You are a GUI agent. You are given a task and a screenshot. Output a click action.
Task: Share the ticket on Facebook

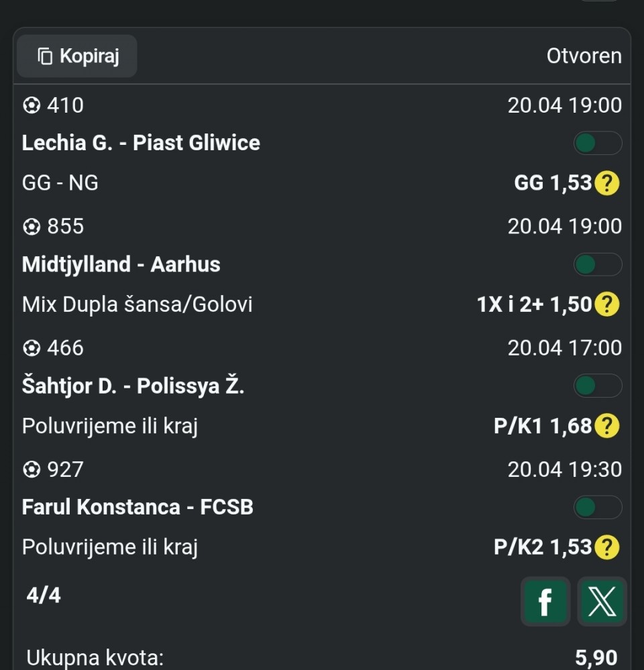[x=545, y=601]
